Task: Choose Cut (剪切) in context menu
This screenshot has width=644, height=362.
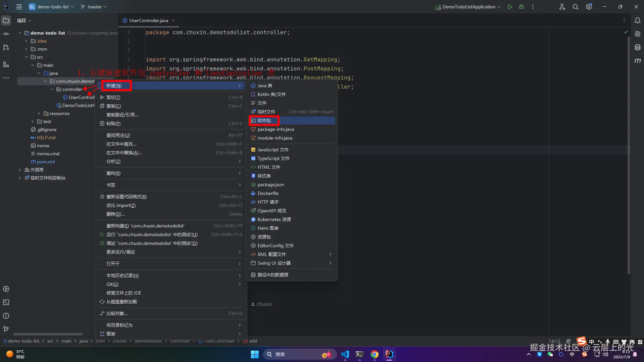Action: point(171,97)
